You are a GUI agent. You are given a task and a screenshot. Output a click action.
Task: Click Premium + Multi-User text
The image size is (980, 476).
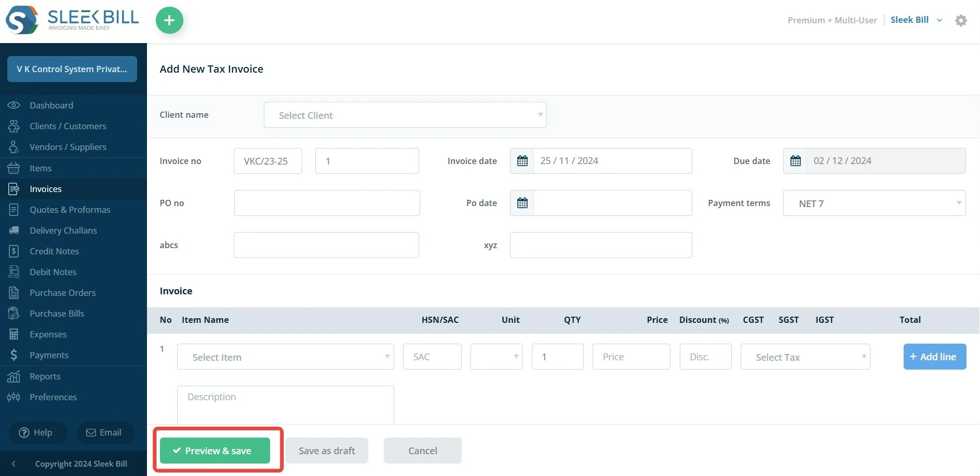(x=832, y=20)
